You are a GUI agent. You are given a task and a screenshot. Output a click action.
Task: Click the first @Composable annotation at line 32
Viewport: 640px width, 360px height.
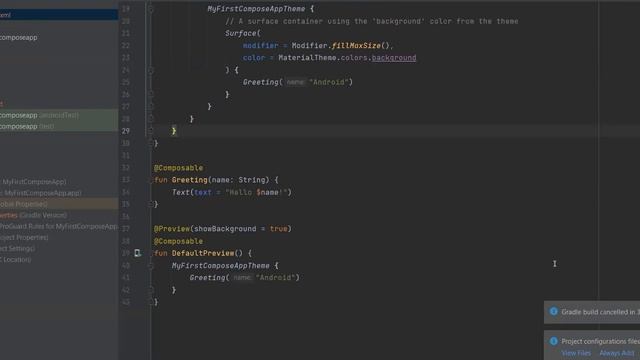178,168
